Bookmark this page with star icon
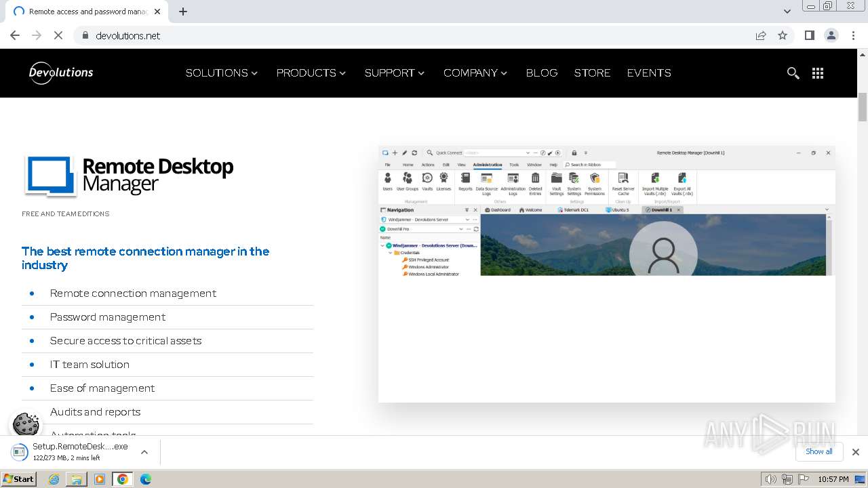The image size is (868, 488). [783, 35]
